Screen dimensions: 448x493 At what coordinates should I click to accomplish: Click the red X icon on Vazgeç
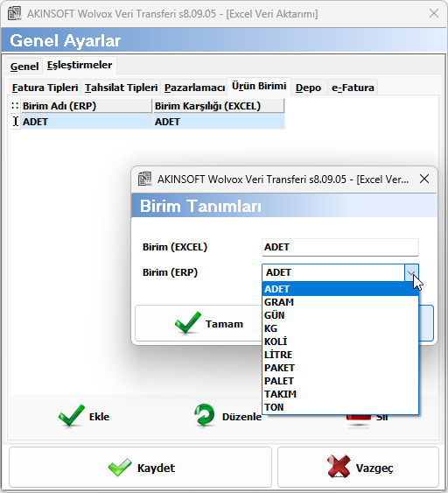click(x=339, y=466)
